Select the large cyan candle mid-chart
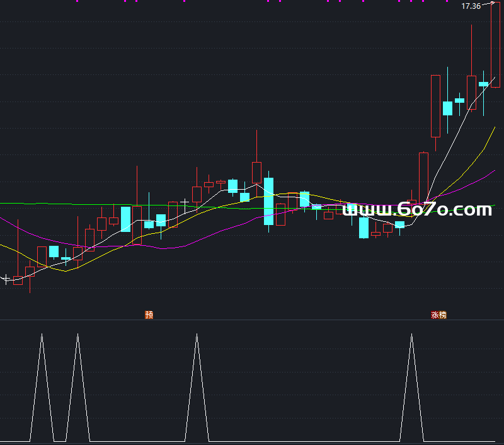Viewport: 504px width, 445px height. coord(269,200)
